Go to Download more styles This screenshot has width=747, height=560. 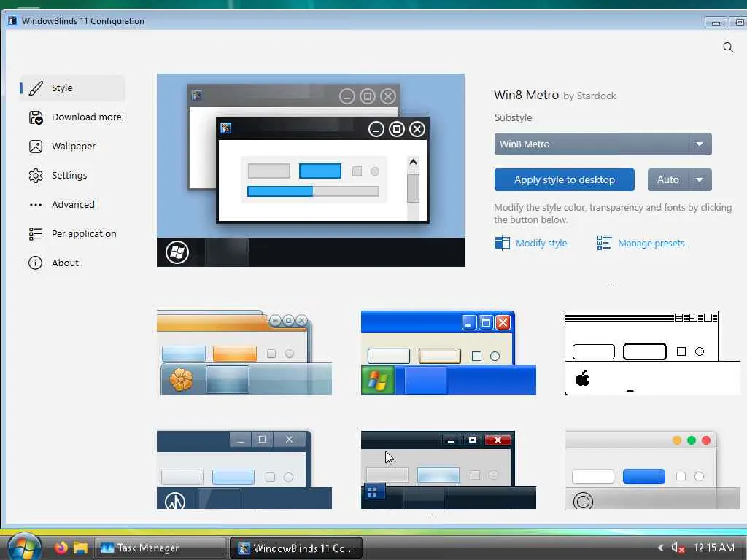pos(72,117)
